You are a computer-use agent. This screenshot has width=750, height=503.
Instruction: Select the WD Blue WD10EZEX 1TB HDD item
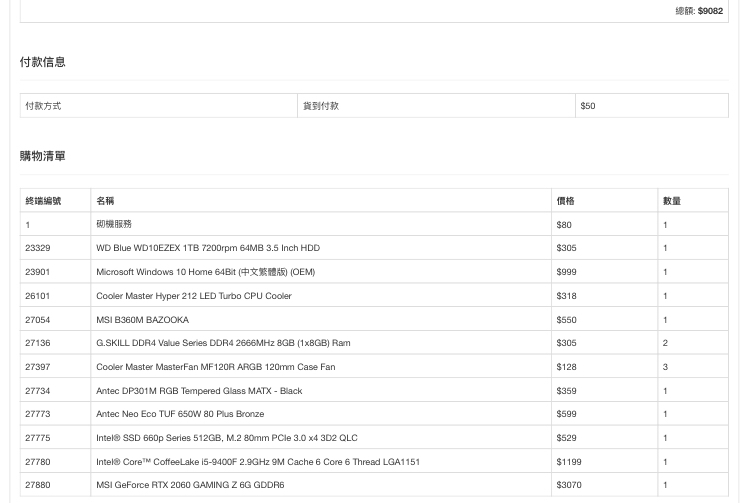(x=208, y=248)
